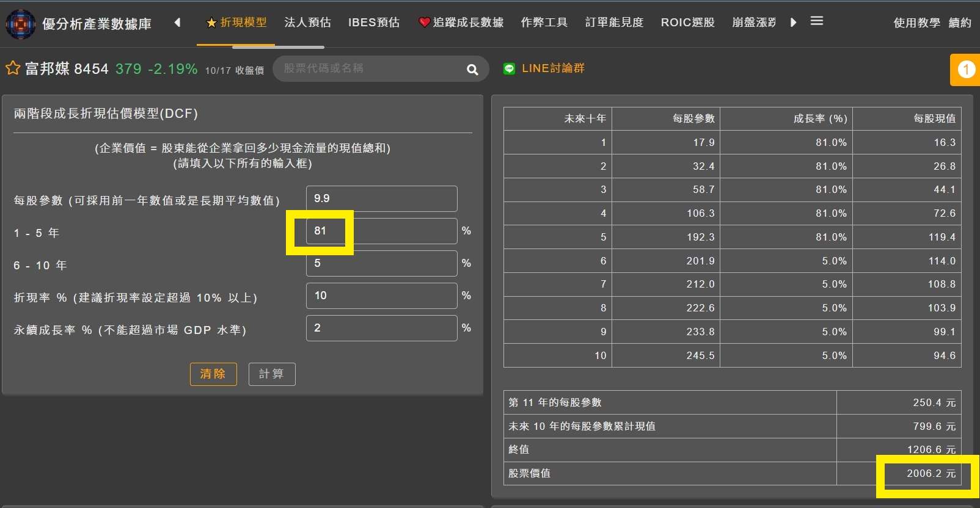Click the green LINE chat icon

coord(509,68)
